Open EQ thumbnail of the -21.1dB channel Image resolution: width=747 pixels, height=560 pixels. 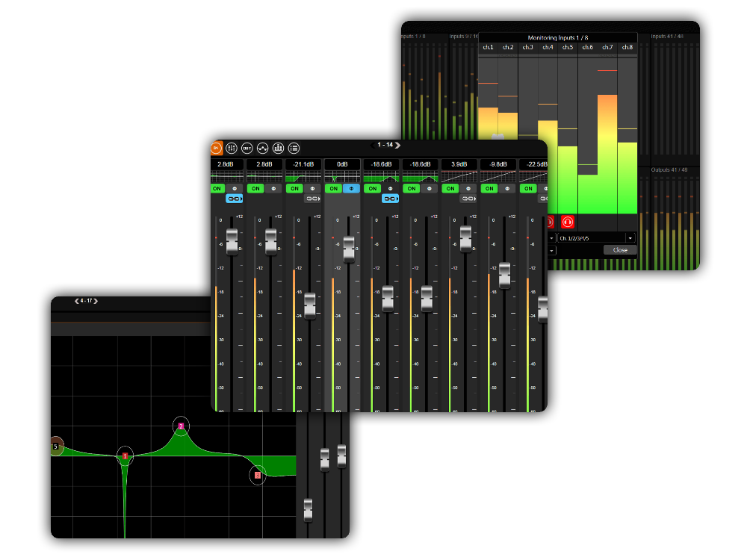[x=303, y=177]
